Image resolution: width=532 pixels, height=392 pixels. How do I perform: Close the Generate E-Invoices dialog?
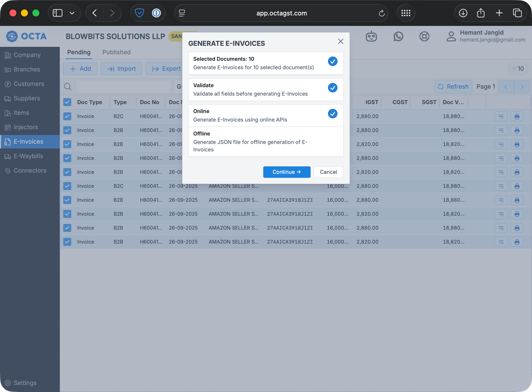(340, 41)
